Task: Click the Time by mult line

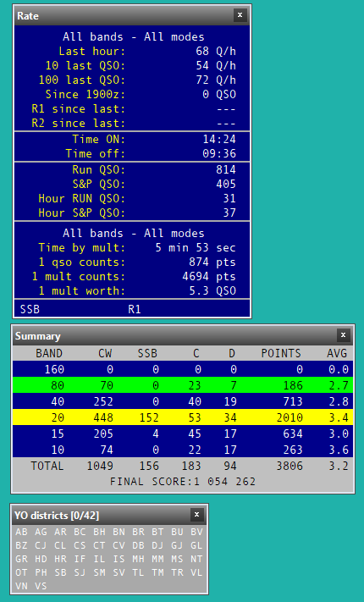Action: pyautogui.click(x=132, y=247)
